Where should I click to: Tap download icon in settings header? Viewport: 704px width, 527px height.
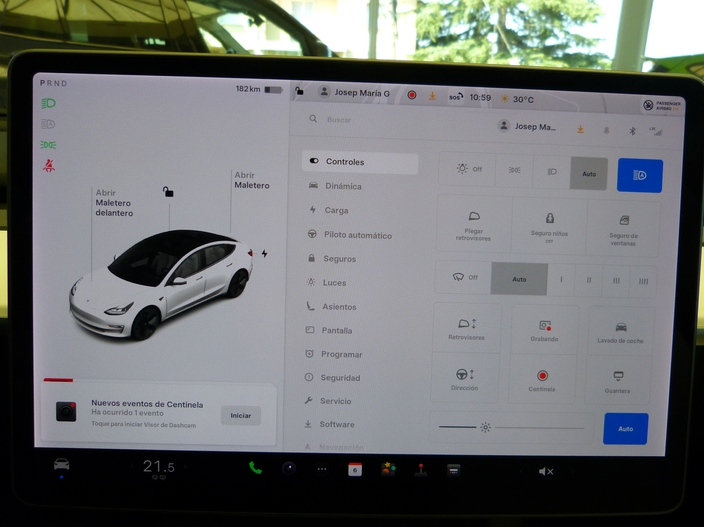point(580,129)
